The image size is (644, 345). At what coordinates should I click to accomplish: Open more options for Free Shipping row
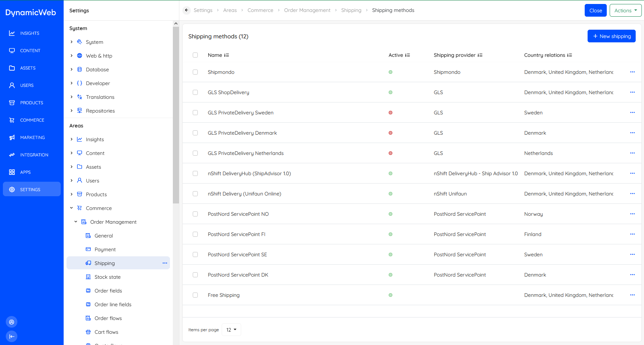[x=632, y=295]
